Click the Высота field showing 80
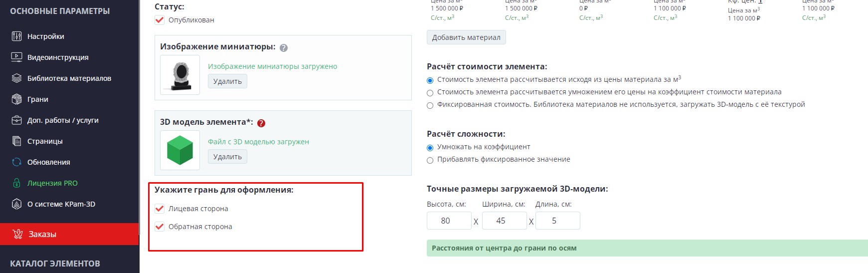Image resolution: width=868 pixels, height=273 pixels. pos(449,221)
